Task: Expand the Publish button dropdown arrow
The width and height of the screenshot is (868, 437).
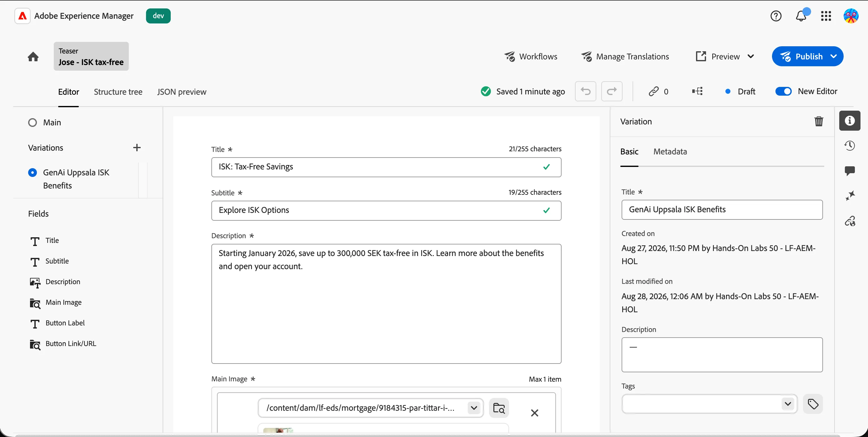Action: [x=834, y=56]
